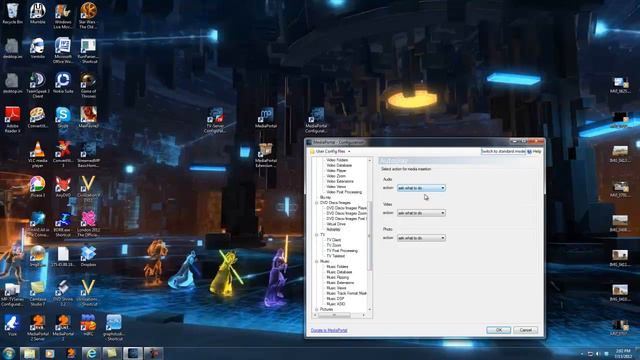Open VLC media player shortcut
The width and height of the screenshot is (640, 360).
click(38, 154)
